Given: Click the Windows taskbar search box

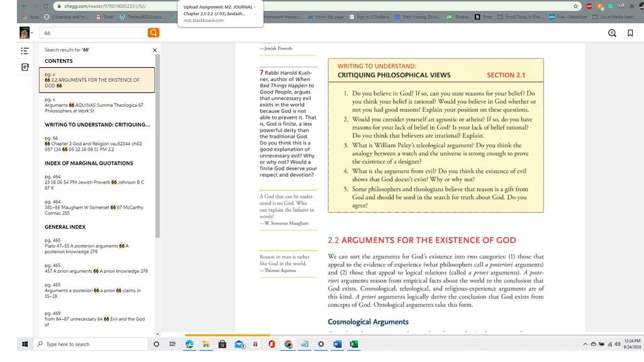Looking at the screenshot, I should pyautogui.click(x=91, y=344).
